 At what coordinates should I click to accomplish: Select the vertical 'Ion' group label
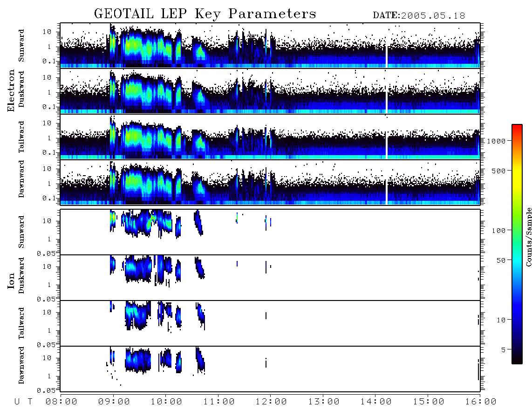pos(11,280)
